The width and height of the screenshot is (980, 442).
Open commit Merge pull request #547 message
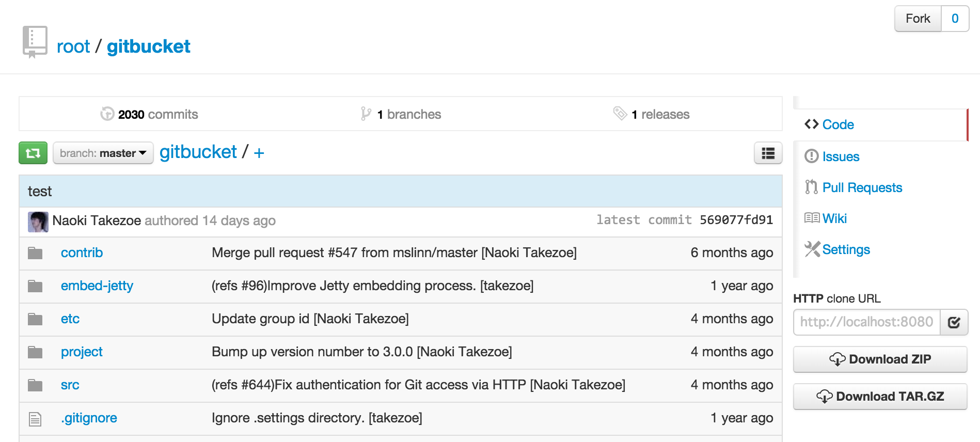point(394,252)
